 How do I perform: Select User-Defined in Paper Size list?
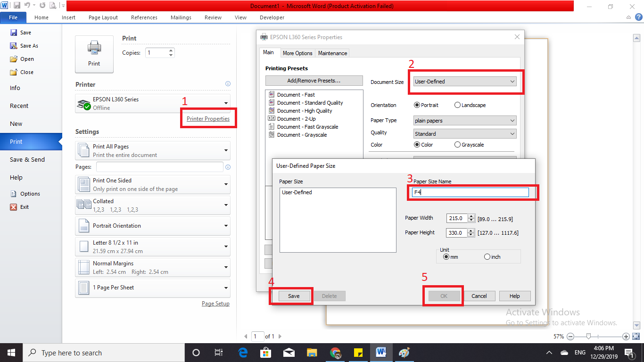297,192
